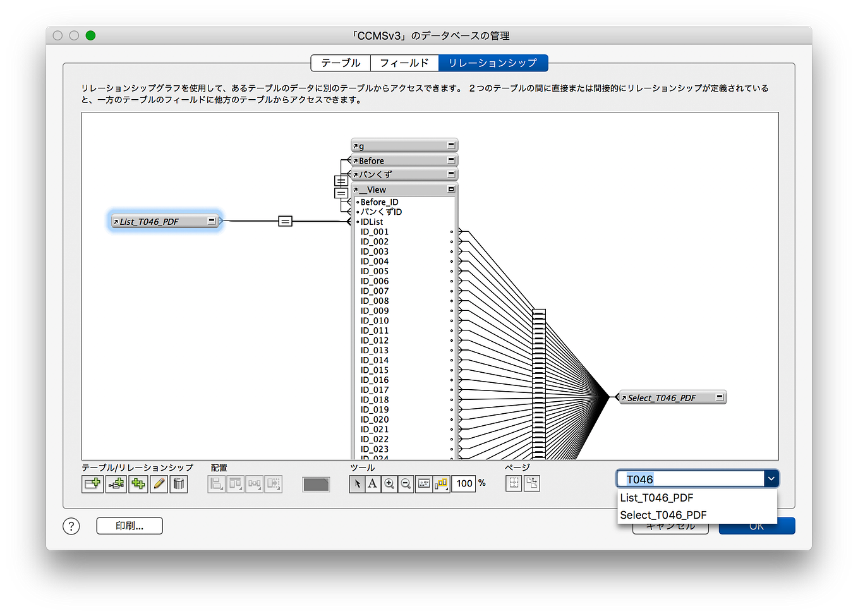Click the gray color swatch near 配置

tap(316, 484)
